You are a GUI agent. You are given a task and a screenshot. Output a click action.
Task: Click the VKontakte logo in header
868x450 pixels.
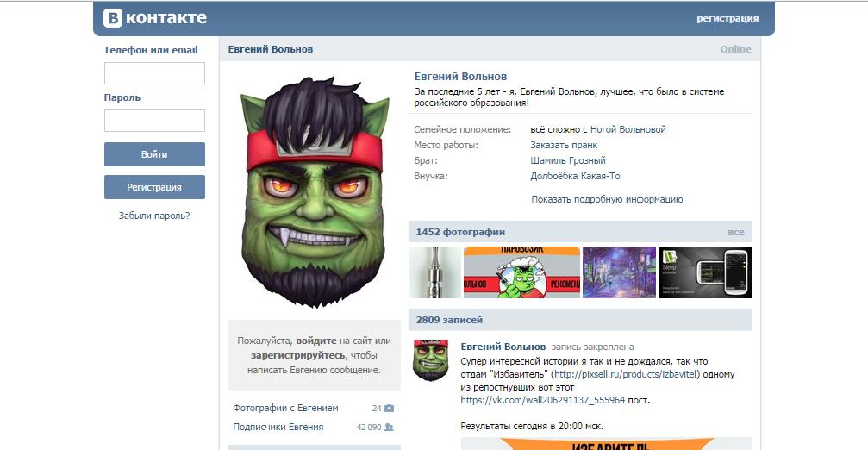pos(155,18)
